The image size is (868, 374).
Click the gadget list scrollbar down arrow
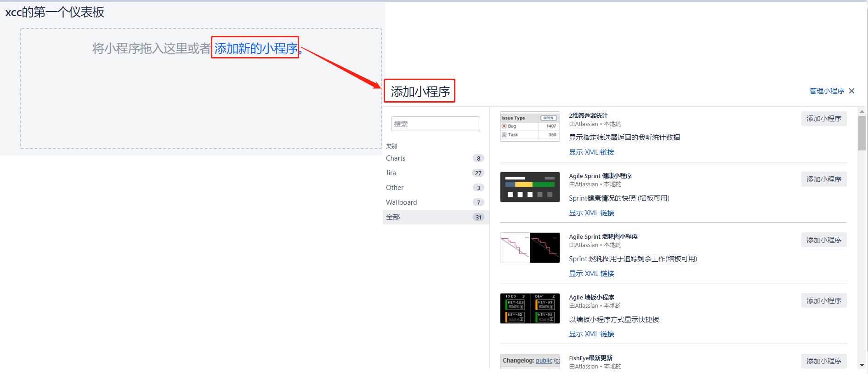tap(862, 365)
